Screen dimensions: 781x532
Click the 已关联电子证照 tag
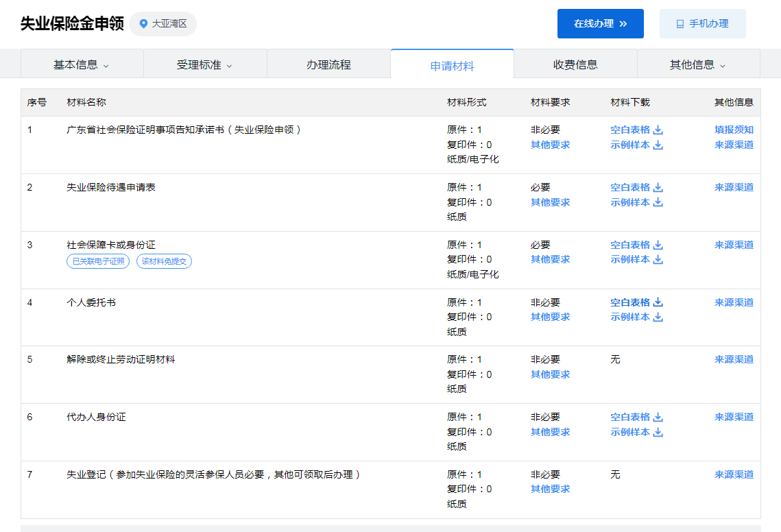98,261
